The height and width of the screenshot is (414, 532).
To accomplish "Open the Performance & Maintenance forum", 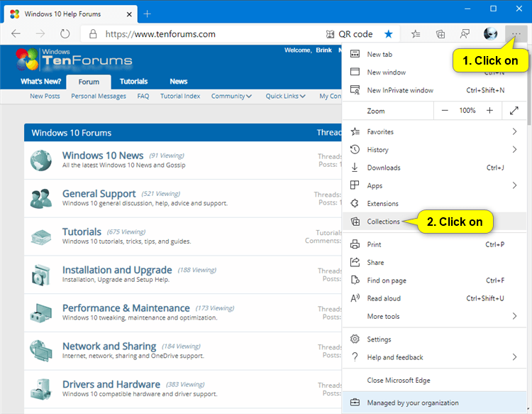I will pyautogui.click(x=126, y=308).
